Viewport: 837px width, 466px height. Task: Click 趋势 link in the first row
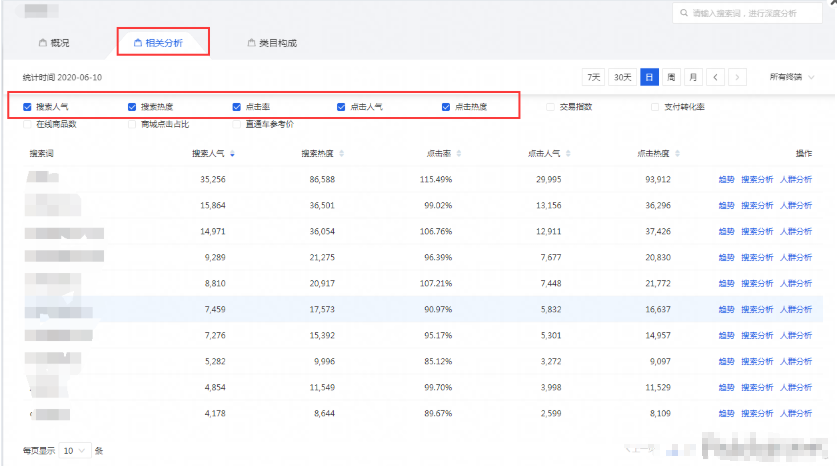click(725, 180)
